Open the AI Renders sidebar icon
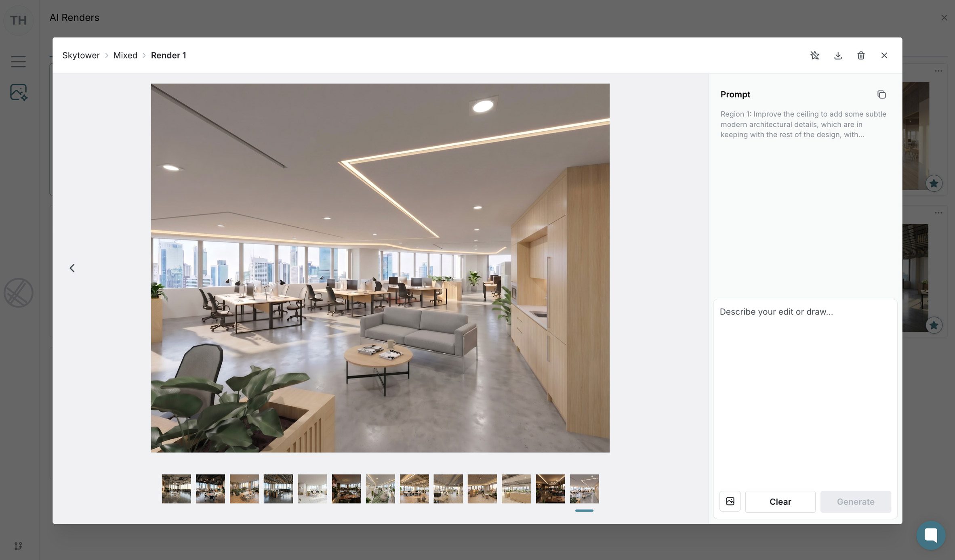This screenshot has height=560, width=955. [19, 92]
